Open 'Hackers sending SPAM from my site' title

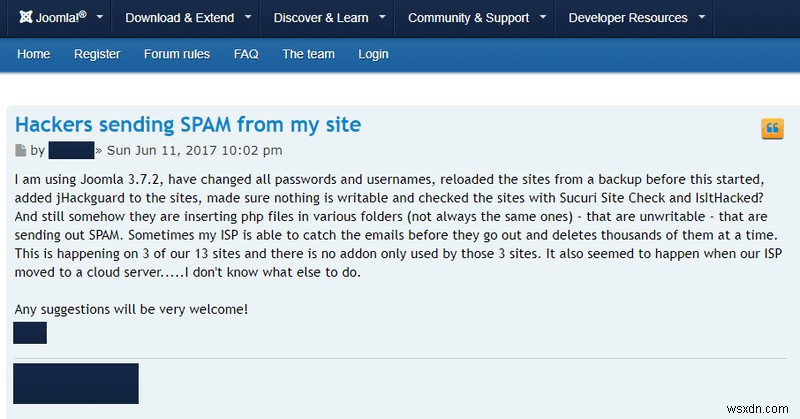coord(188,125)
